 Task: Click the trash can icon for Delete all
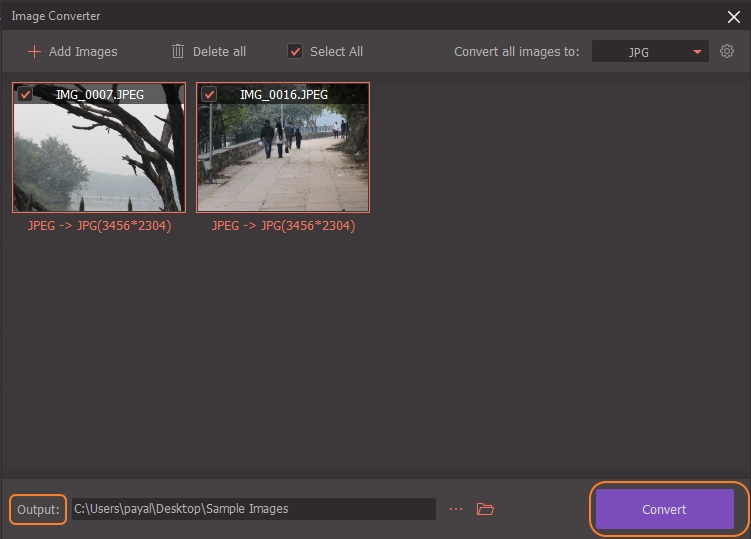coord(178,51)
